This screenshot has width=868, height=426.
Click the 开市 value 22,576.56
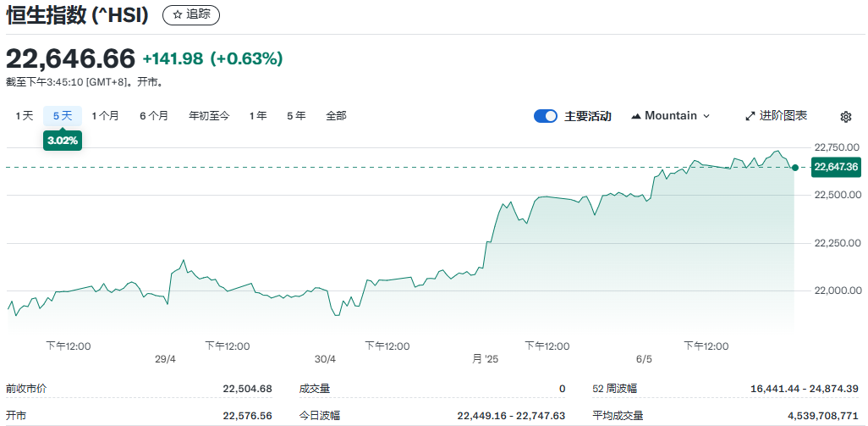coord(247,416)
